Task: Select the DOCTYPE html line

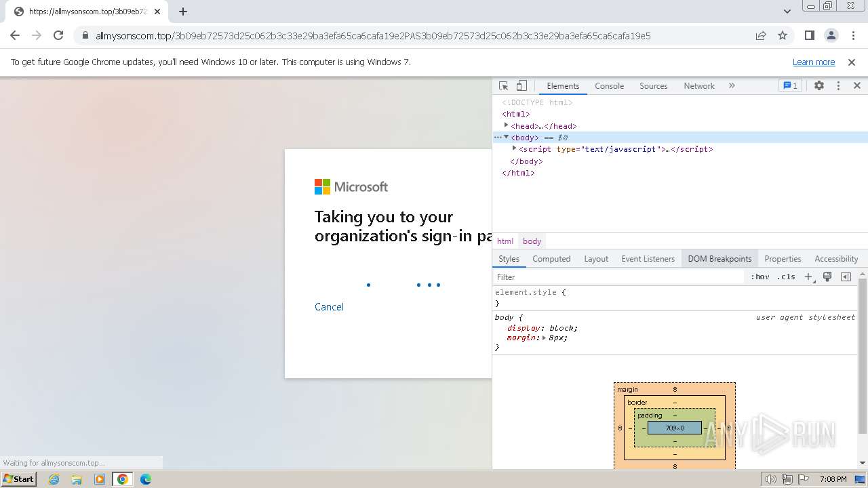Action: (537, 102)
